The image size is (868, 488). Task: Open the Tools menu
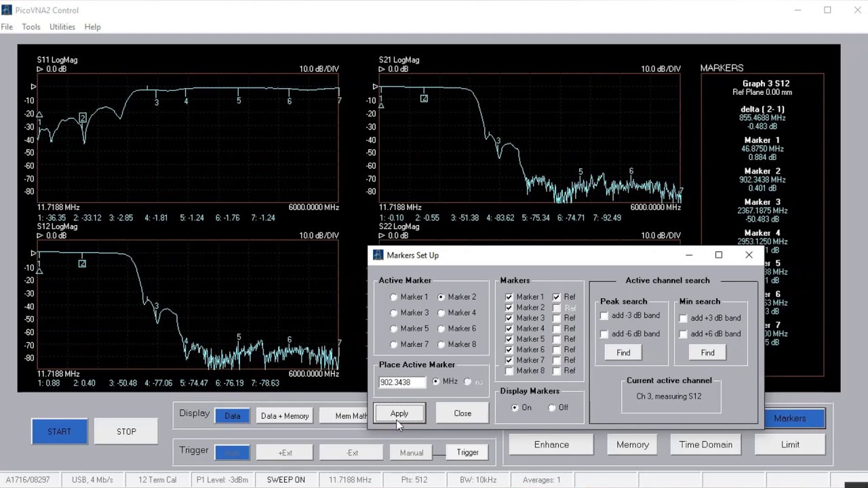coord(31,26)
